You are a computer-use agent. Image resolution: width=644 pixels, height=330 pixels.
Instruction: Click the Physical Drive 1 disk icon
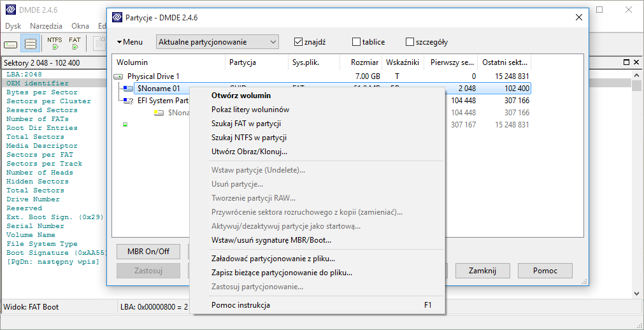(118, 76)
